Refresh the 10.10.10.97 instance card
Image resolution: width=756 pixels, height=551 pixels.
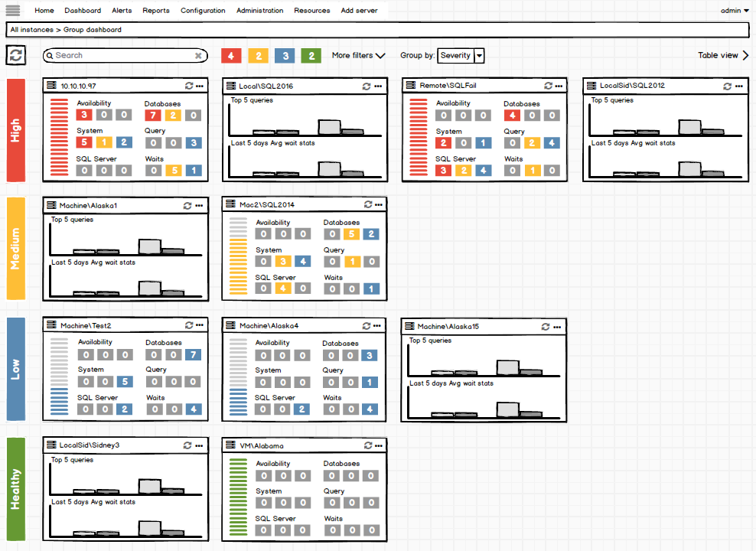[187, 86]
